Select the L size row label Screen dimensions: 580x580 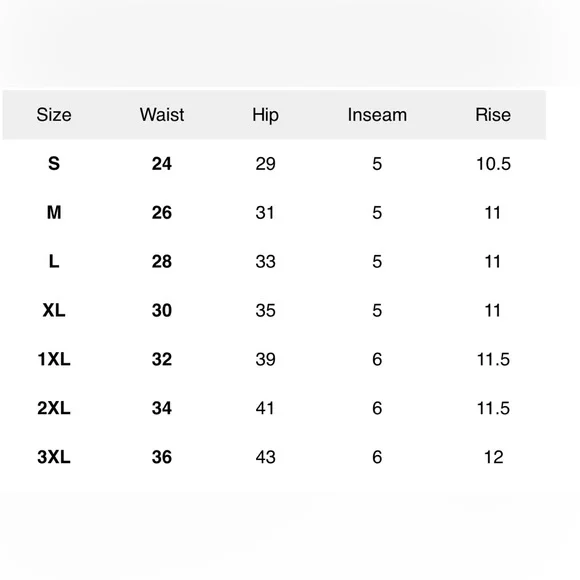pyautogui.click(x=54, y=261)
